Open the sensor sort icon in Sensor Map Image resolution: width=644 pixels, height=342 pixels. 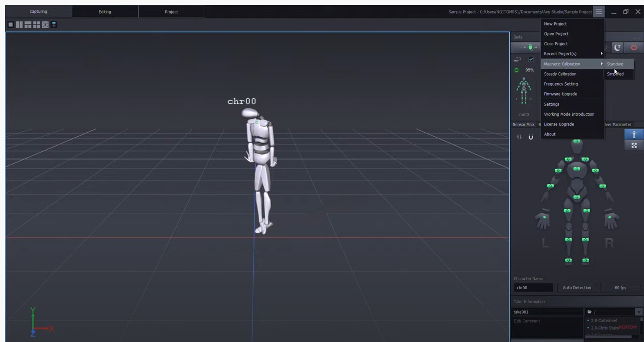(x=518, y=136)
